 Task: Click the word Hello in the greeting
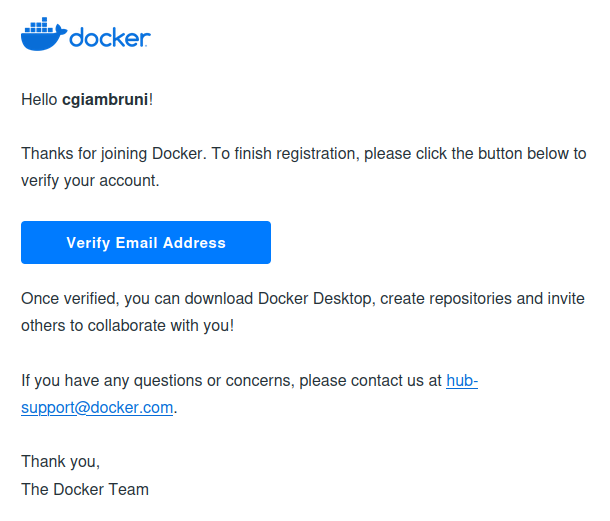tap(39, 100)
